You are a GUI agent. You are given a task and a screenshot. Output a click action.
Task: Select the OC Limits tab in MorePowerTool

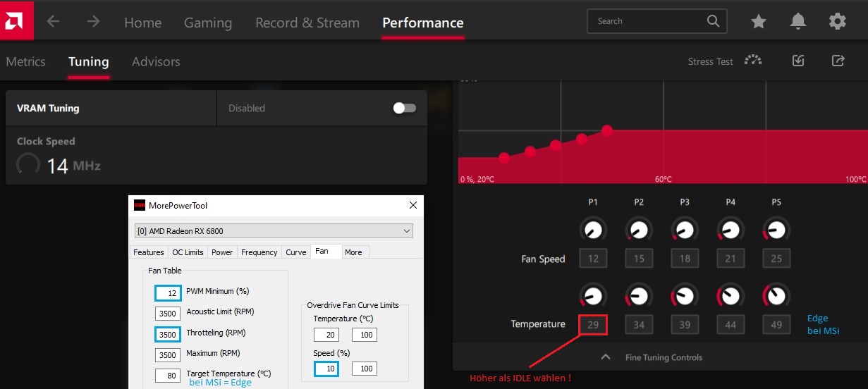tap(188, 252)
